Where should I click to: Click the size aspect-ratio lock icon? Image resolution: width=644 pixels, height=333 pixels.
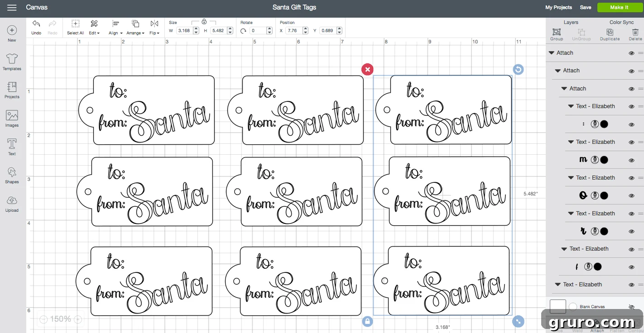pos(204,21)
